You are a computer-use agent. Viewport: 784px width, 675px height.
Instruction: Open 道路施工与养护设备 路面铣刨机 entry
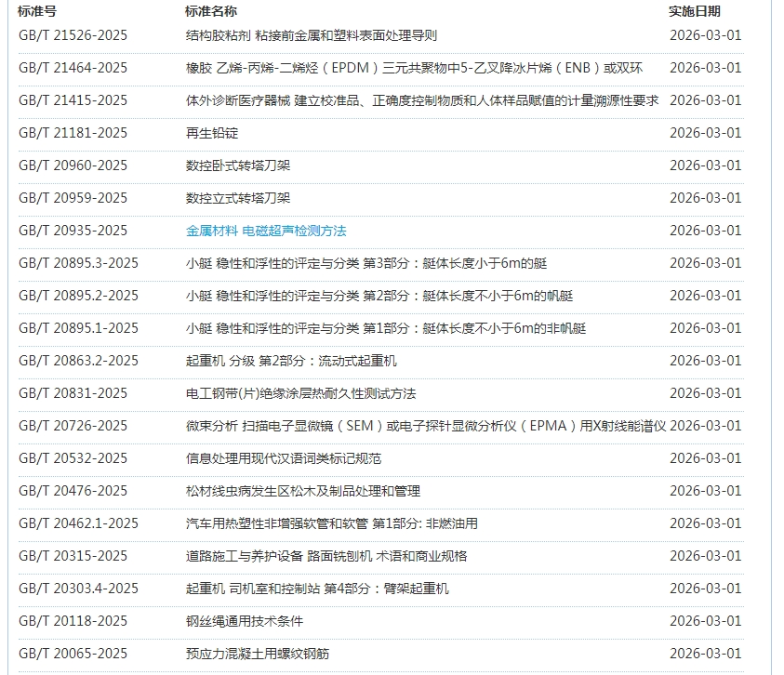point(326,556)
